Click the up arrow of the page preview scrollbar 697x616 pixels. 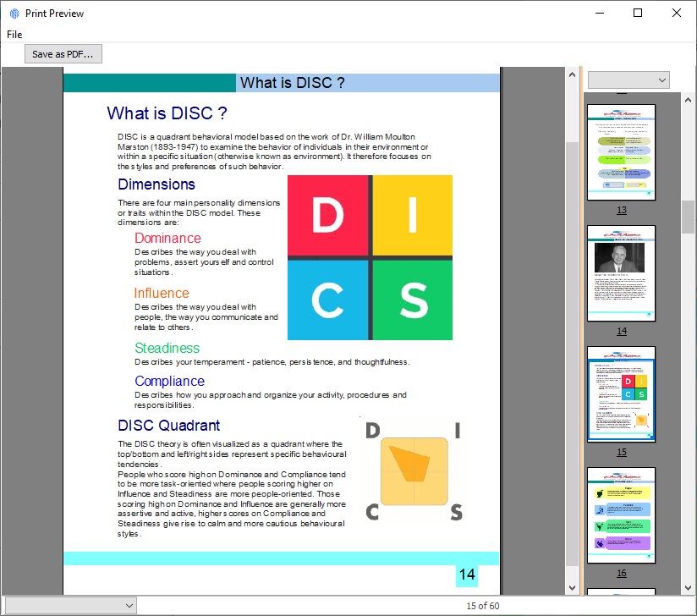[x=572, y=74]
